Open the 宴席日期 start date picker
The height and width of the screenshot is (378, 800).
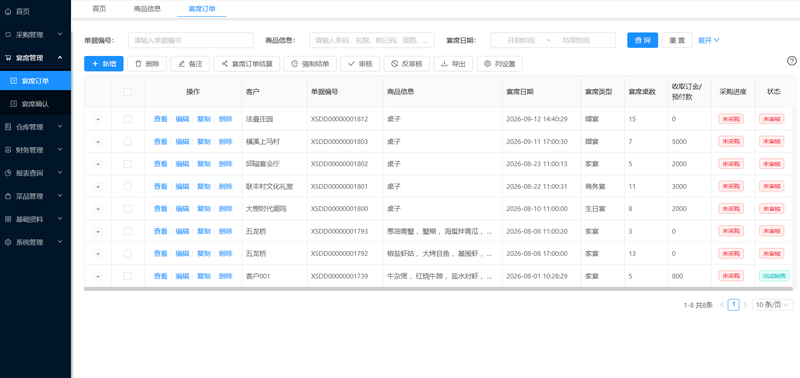pos(521,40)
